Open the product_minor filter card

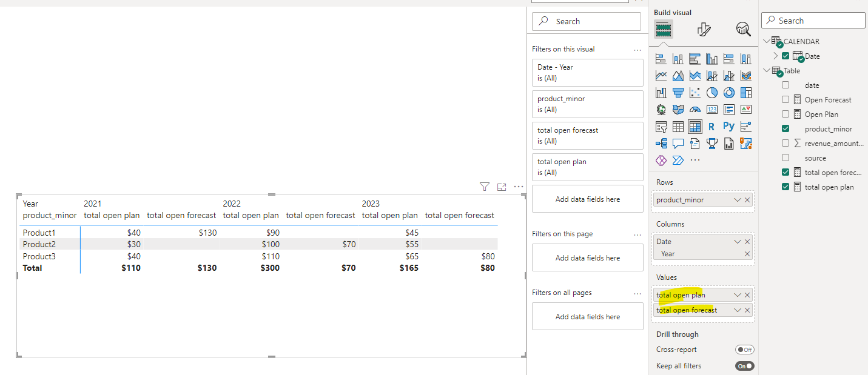click(587, 104)
